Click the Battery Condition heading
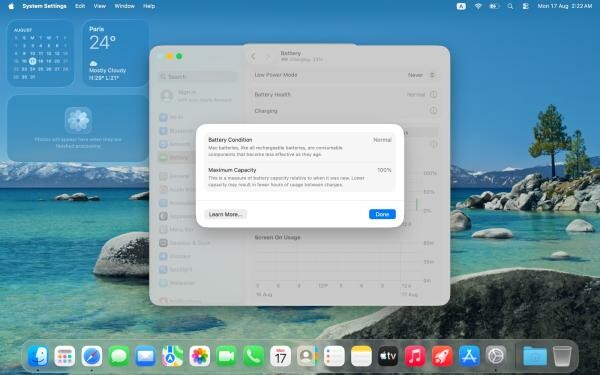Screen dimensions: 600x375 coord(230,140)
